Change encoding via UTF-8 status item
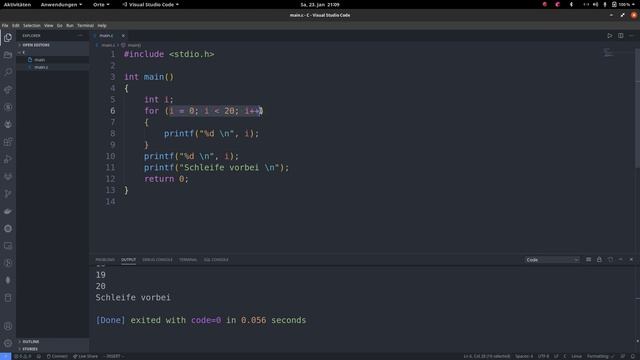640x360 pixels. point(543,356)
